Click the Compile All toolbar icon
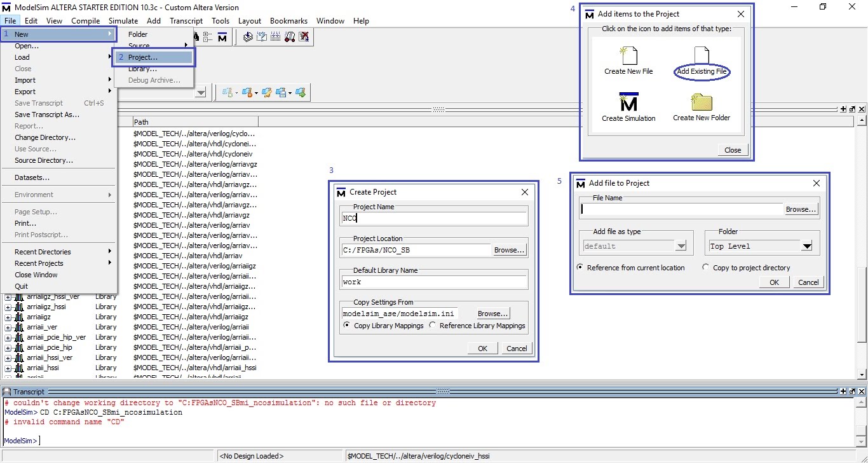 pos(262,37)
